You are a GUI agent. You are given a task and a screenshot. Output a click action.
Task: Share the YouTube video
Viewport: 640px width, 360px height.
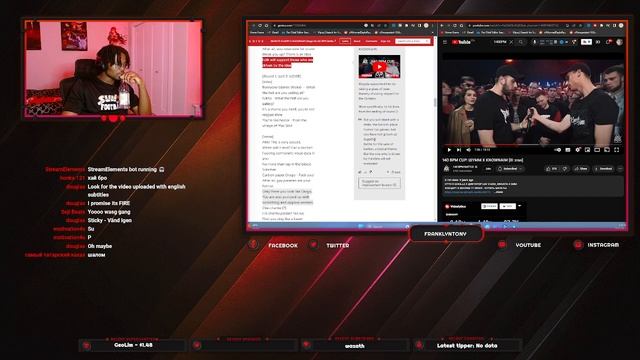[x=581, y=169]
